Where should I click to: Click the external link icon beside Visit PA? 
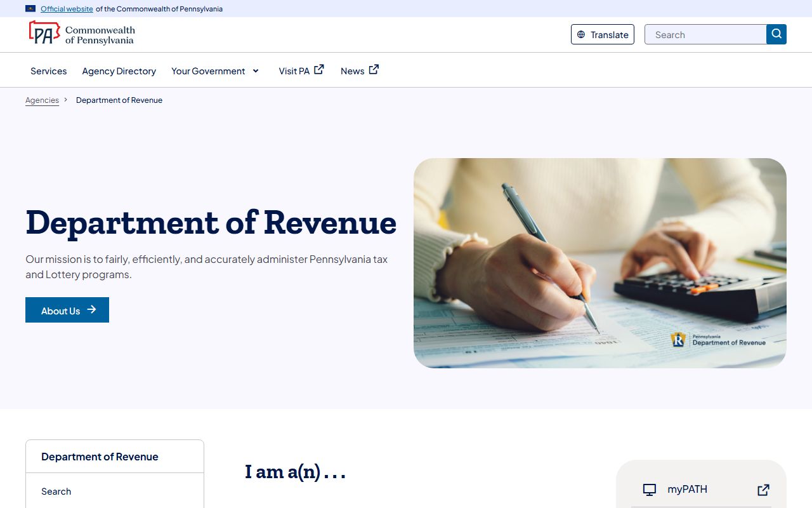tap(319, 70)
